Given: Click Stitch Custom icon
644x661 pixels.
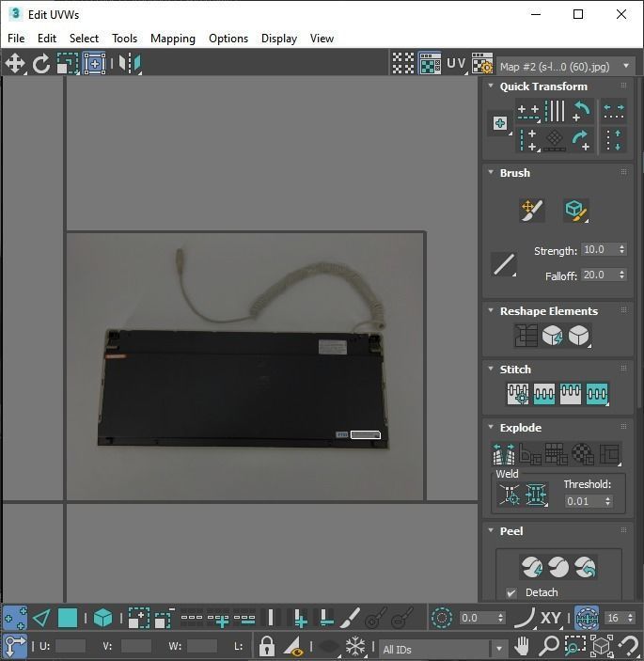Looking at the screenshot, I should [x=597, y=394].
